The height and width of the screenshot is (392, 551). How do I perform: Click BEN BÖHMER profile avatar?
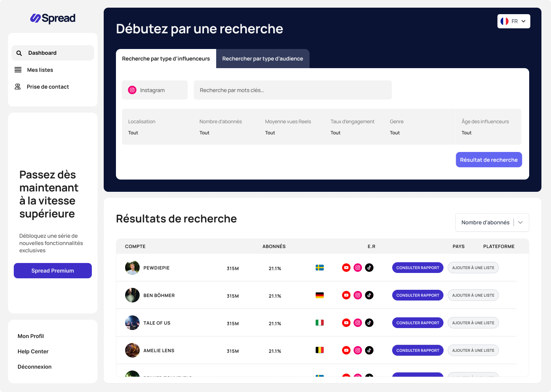132,295
